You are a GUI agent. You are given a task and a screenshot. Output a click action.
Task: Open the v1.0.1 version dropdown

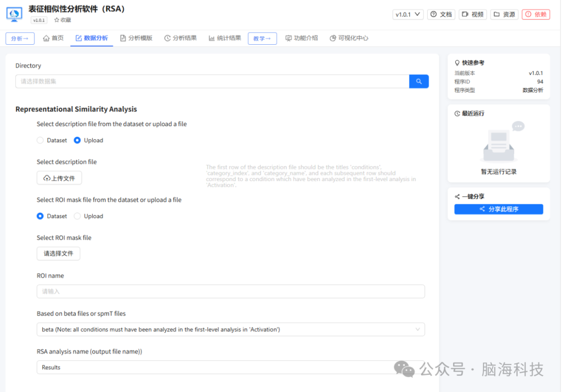pyautogui.click(x=407, y=15)
